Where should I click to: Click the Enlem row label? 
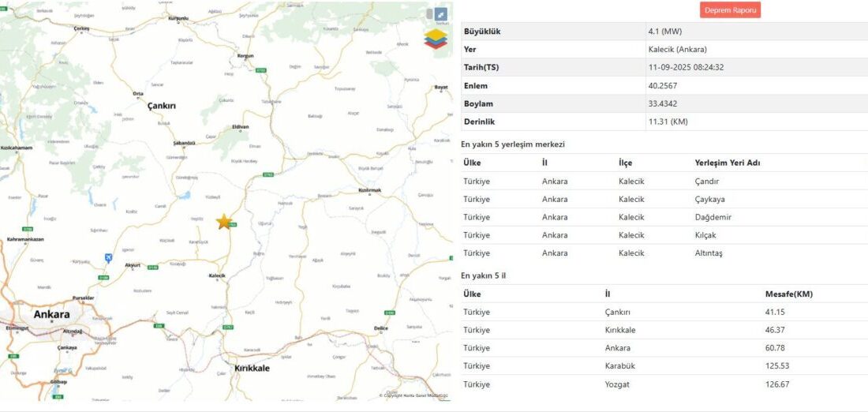pos(476,86)
